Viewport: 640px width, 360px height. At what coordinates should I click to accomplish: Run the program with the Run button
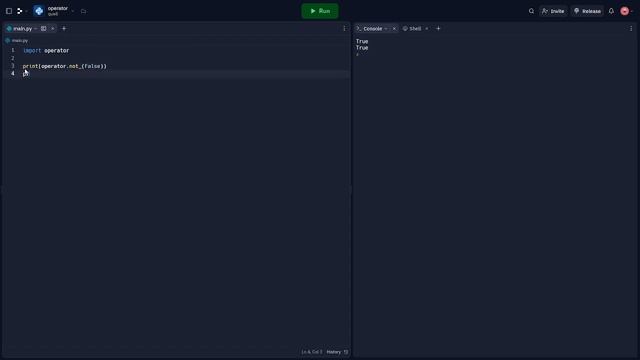click(x=320, y=11)
